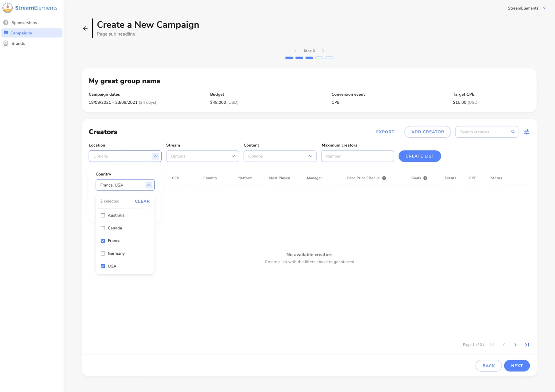Go to the next page of creators
Image resolution: width=555 pixels, height=392 pixels.
tap(515, 345)
